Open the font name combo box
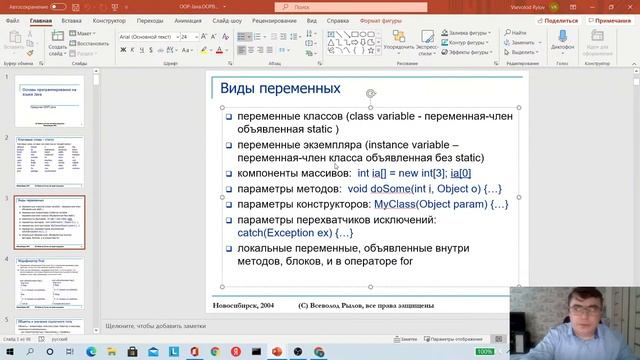The height and width of the screenshot is (360, 640). click(x=149, y=37)
